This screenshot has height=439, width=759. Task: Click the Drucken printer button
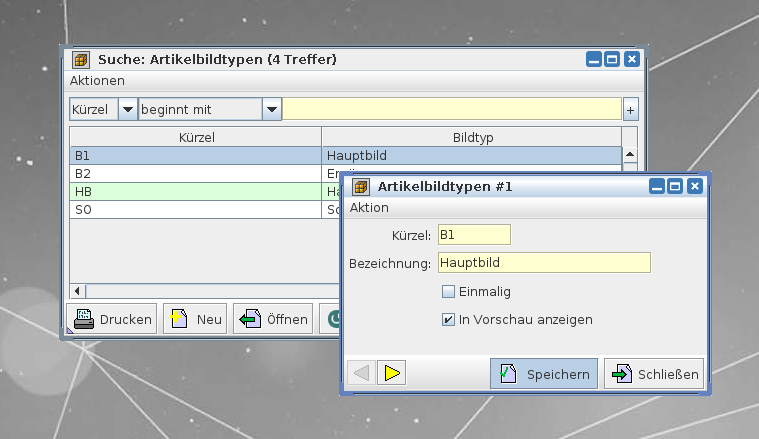[x=113, y=319]
